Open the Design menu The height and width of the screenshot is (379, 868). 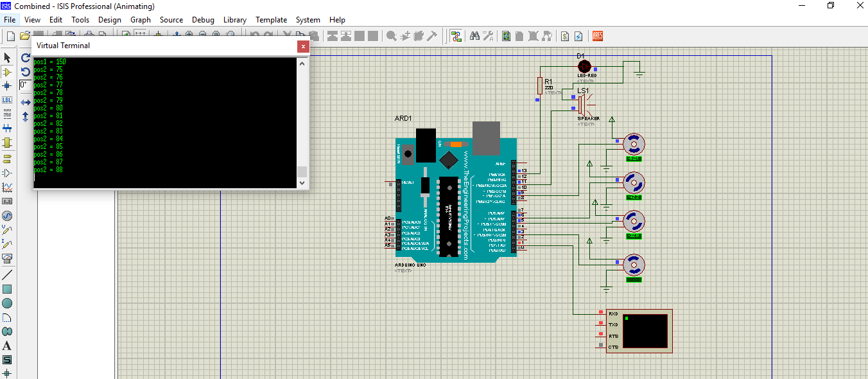[110, 20]
